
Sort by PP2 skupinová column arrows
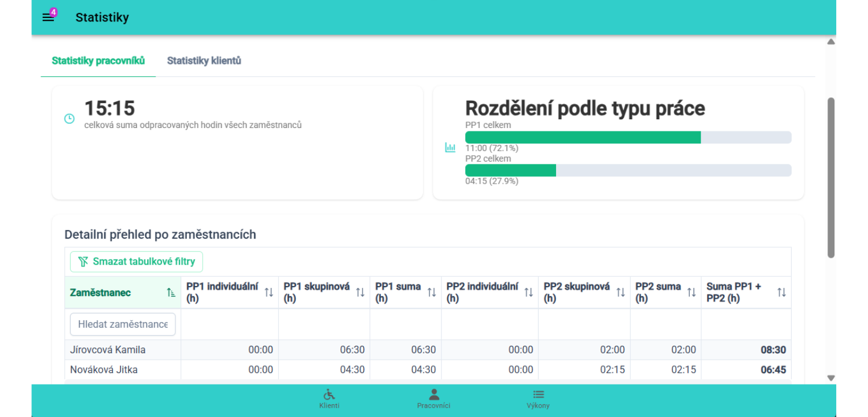[620, 292]
